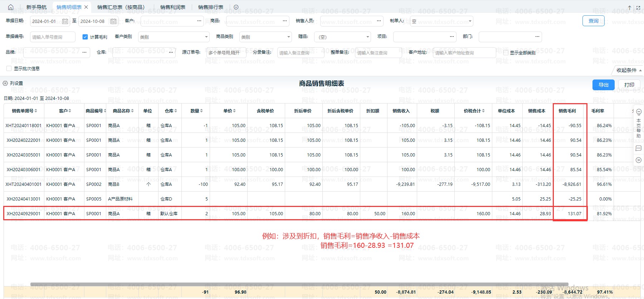This screenshot has height=299, width=644.
Task: Open the end date calendar picker
Action: click(113, 21)
